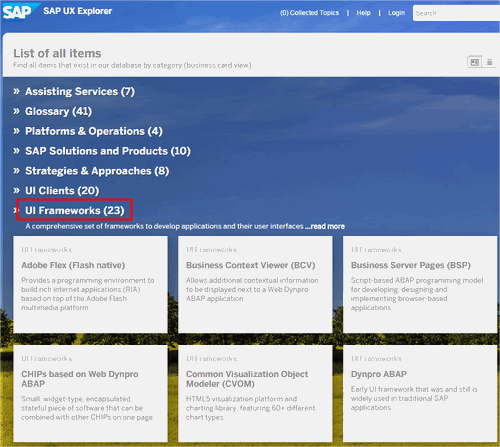Open Business Server Pages (BSP) card
This screenshot has height=447, width=500.
tap(420, 284)
